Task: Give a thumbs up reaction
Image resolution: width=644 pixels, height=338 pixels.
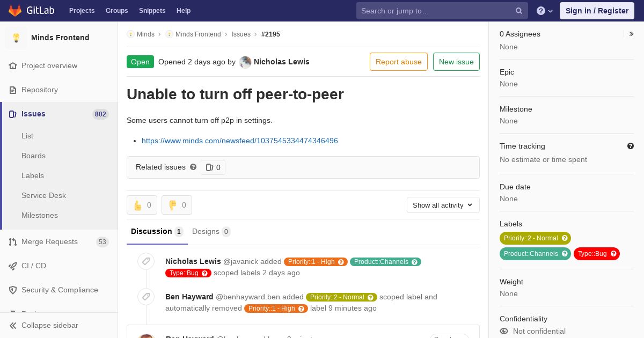Action: (x=142, y=205)
